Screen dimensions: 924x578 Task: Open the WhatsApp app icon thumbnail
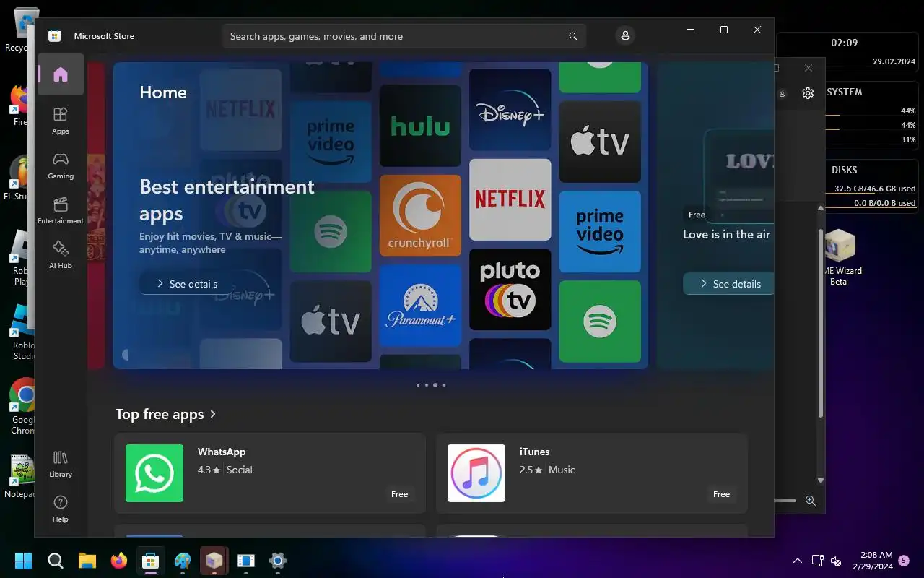154,473
